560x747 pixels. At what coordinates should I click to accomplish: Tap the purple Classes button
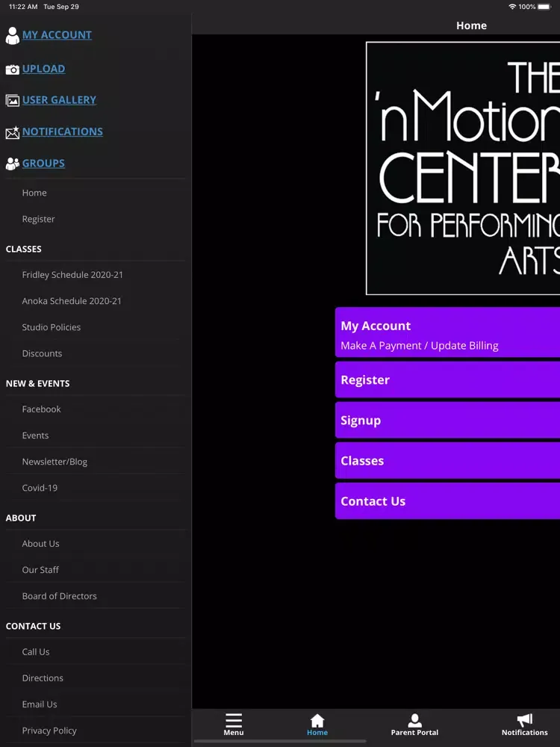coord(447,461)
